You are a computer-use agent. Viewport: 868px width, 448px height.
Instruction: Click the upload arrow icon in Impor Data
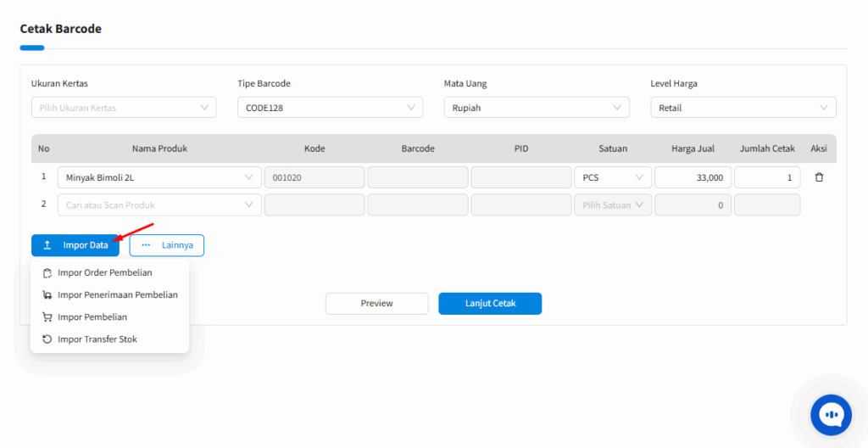coord(47,245)
